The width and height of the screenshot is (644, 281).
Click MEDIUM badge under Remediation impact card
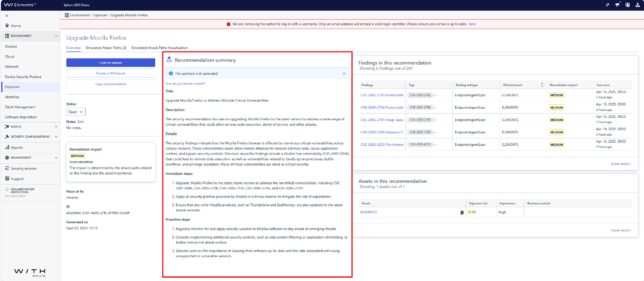coord(77,156)
